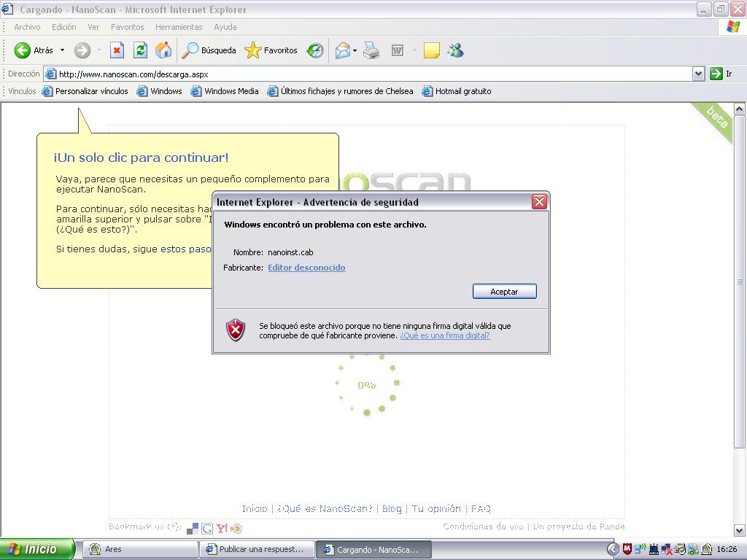The width and height of the screenshot is (747, 560).
Task: Click the red shield warning icon
Action: tap(236, 330)
